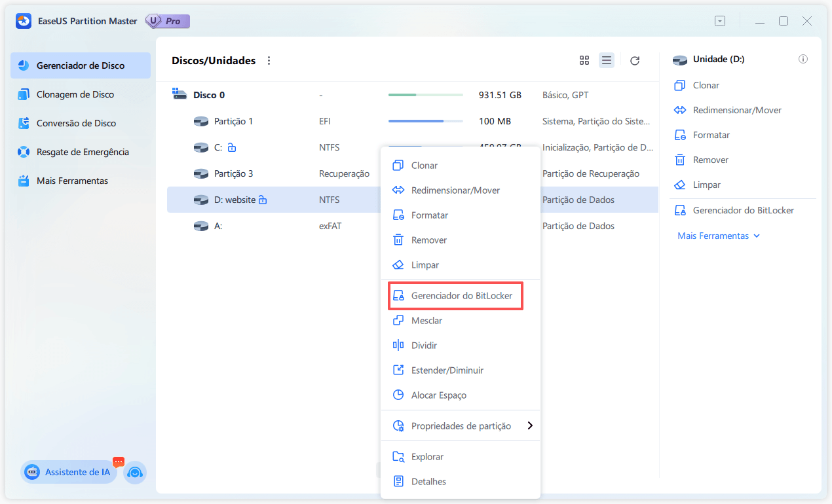Click Gerenciador do BitLocker in right panel
The height and width of the screenshot is (504, 832).
pyautogui.click(x=734, y=211)
